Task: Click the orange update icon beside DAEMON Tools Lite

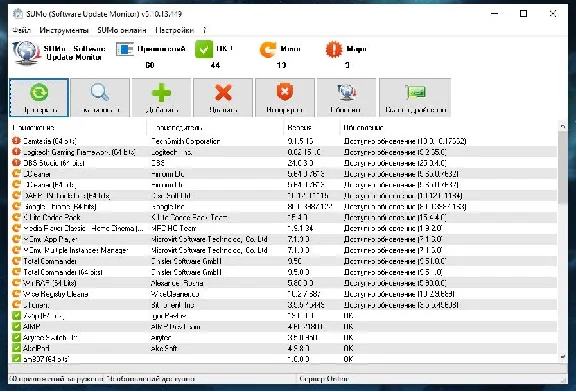Action: coord(16,195)
